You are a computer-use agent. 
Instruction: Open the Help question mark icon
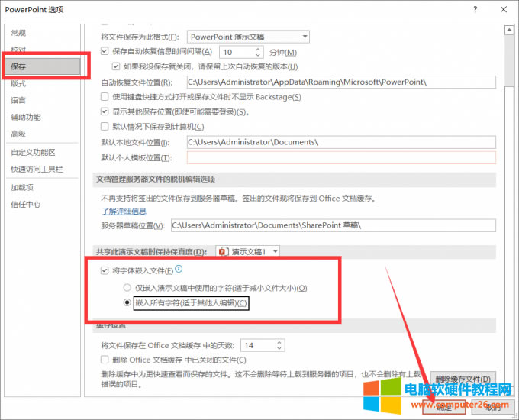[x=475, y=9]
